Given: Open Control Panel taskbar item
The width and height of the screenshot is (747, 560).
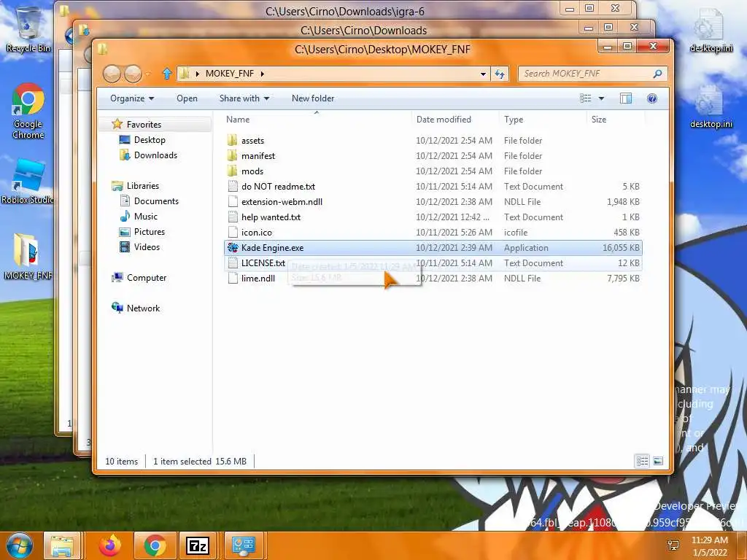Looking at the screenshot, I should click(x=244, y=545).
